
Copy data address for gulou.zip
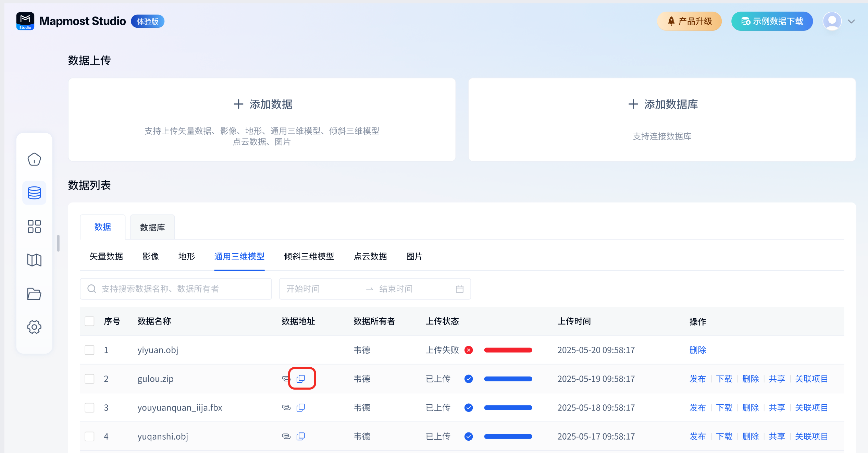(x=301, y=379)
